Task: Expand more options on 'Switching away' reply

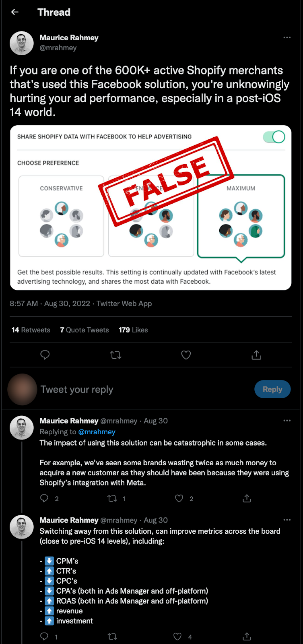Action: pyautogui.click(x=287, y=520)
